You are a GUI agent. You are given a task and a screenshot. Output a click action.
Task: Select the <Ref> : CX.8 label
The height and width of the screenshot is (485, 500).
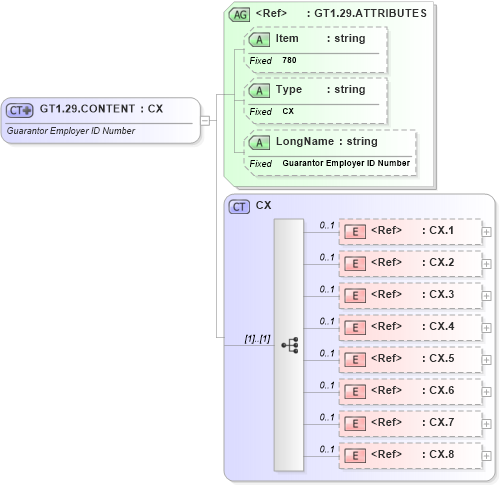click(x=412, y=454)
